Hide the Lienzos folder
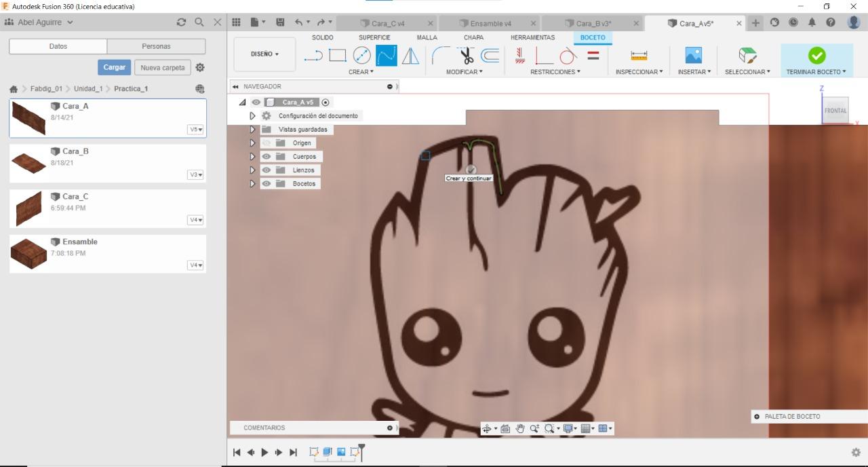Viewport: 868px width, 467px height. tap(267, 170)
